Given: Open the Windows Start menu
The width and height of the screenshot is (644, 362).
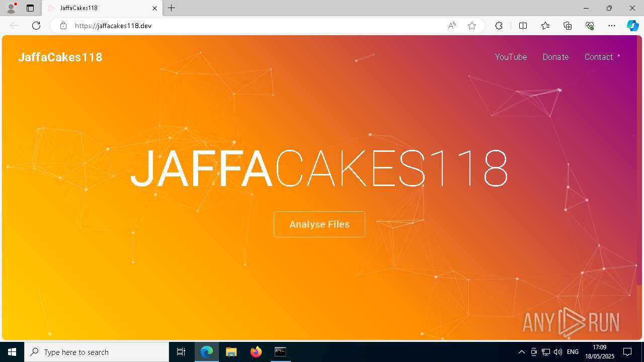Looking at the screenshot, I should click(12, 352).
